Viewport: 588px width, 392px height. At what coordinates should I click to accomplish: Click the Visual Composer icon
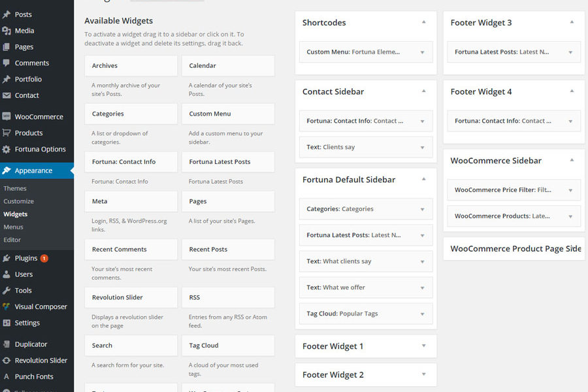(x=6, y=307)
